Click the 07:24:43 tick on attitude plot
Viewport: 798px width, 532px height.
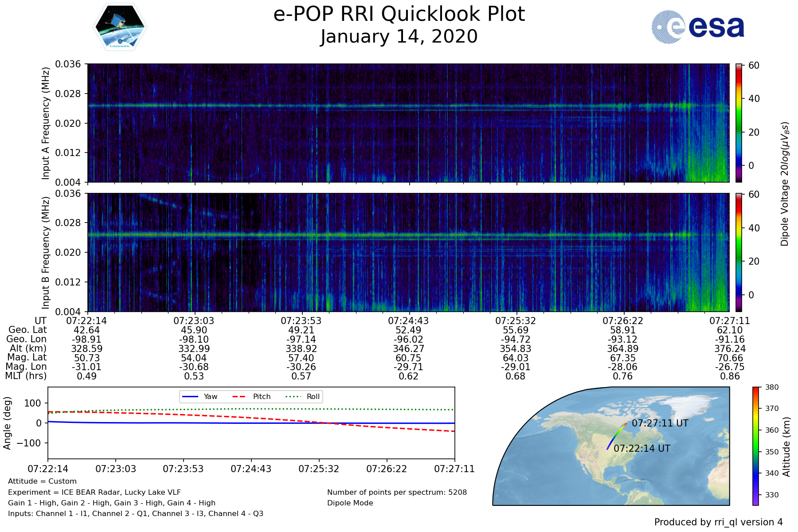251,469
